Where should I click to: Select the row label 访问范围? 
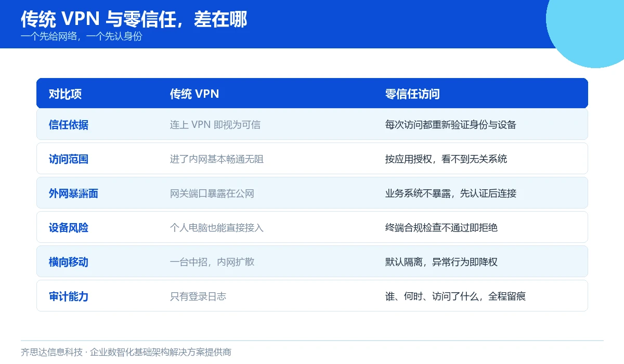click(69, 159)
